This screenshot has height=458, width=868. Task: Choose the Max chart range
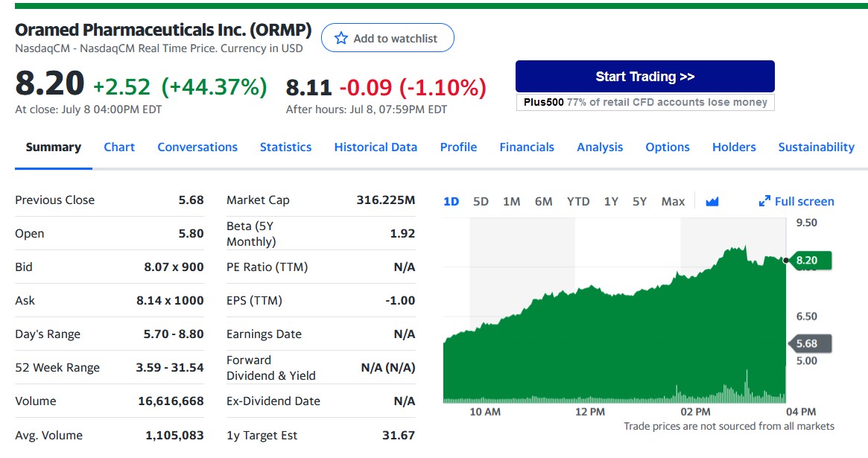pyautogui.click(x=673, y=201)
